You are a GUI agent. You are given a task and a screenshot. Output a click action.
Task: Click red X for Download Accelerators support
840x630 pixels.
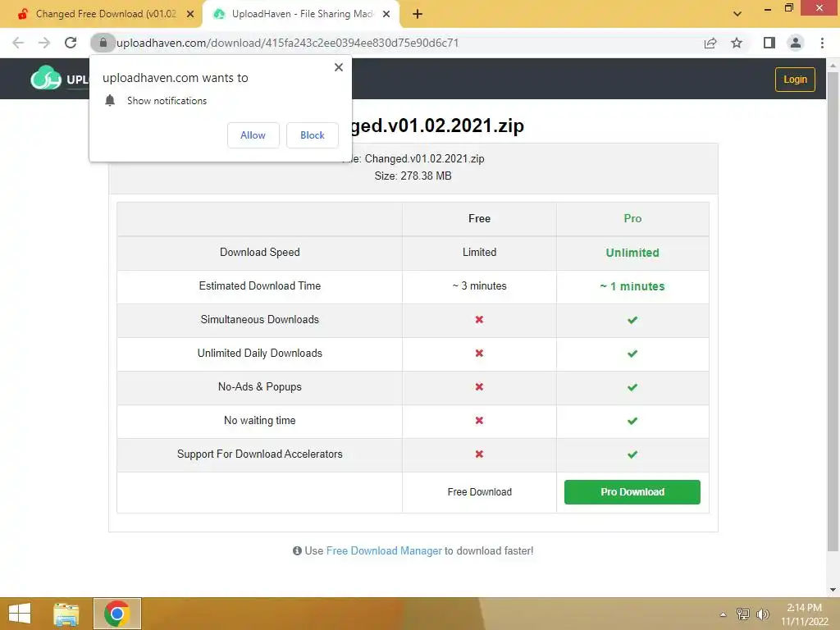pyautogui.click(x=479, y=454)
